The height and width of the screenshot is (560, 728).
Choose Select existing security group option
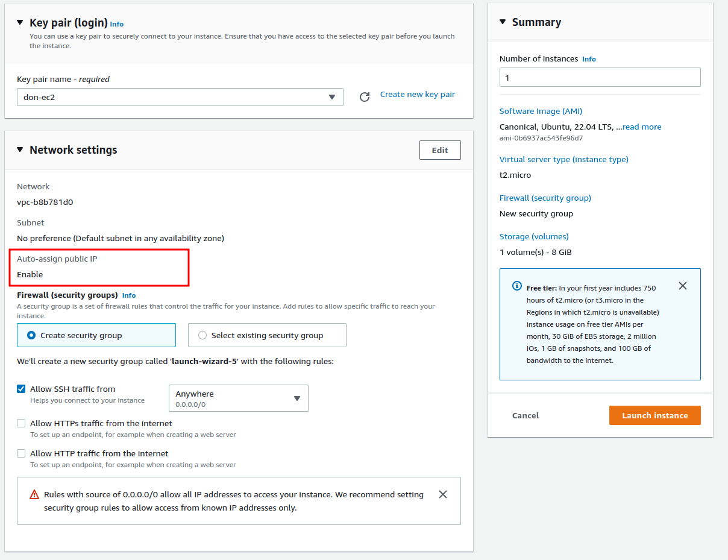pos(202,335)
